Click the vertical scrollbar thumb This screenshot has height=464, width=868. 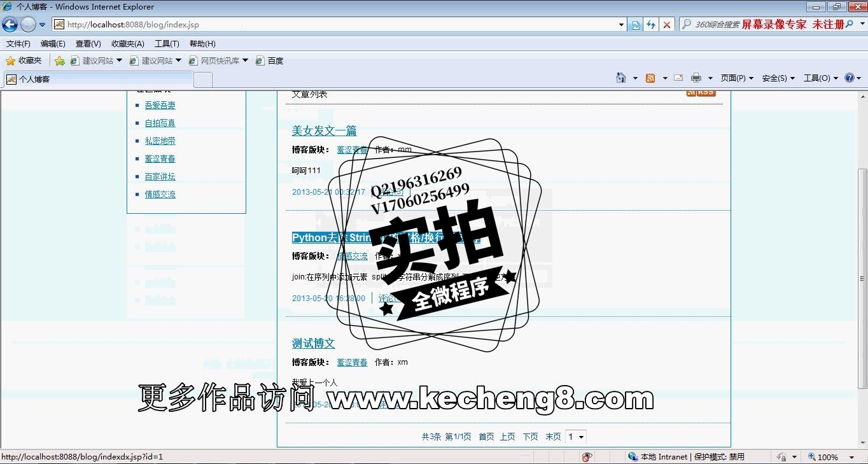tap(862, 279)
